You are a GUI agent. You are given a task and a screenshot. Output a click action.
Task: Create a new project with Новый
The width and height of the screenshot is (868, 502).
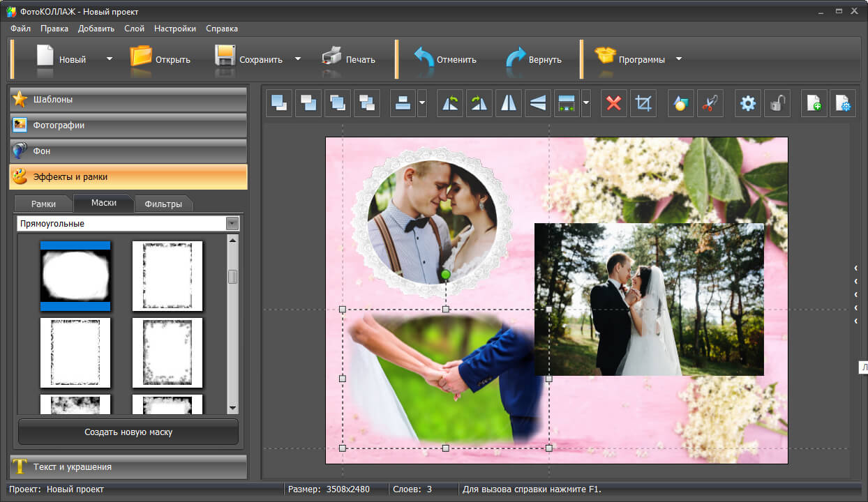pyautogui.click(x=61, y=59)
